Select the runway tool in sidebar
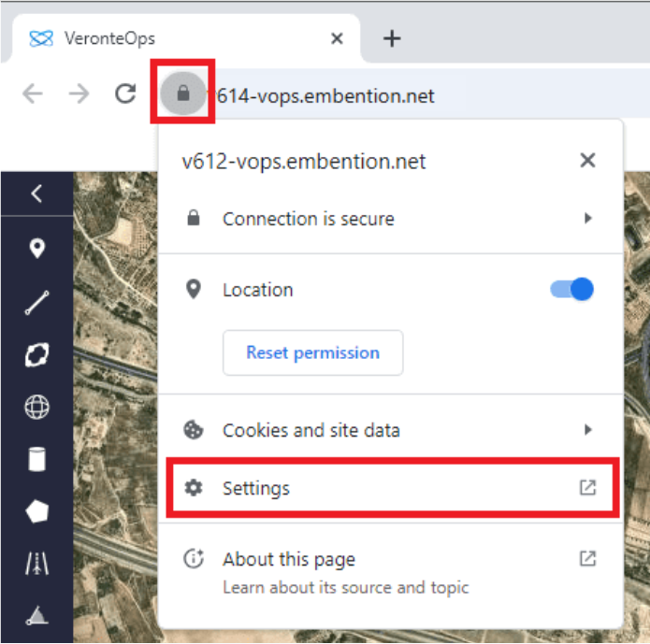The image size is (650, 644). pyautogui.click(x=37, y=564)
